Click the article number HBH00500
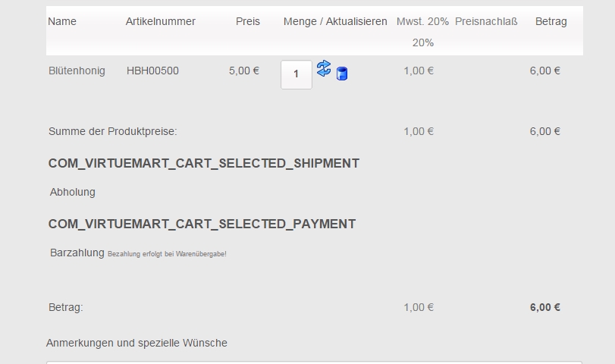The width and height of the screenshot is (615, 364). tap(152, 71)
